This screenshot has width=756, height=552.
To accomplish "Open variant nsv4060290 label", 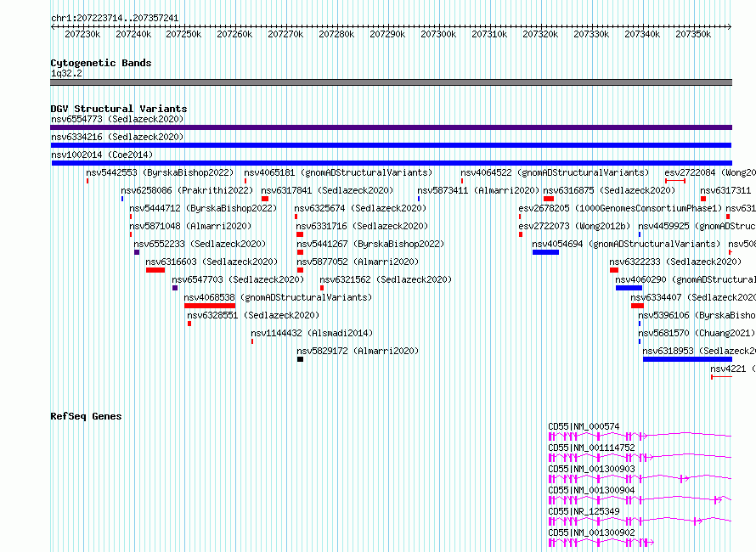I will (x=685, y=279).
